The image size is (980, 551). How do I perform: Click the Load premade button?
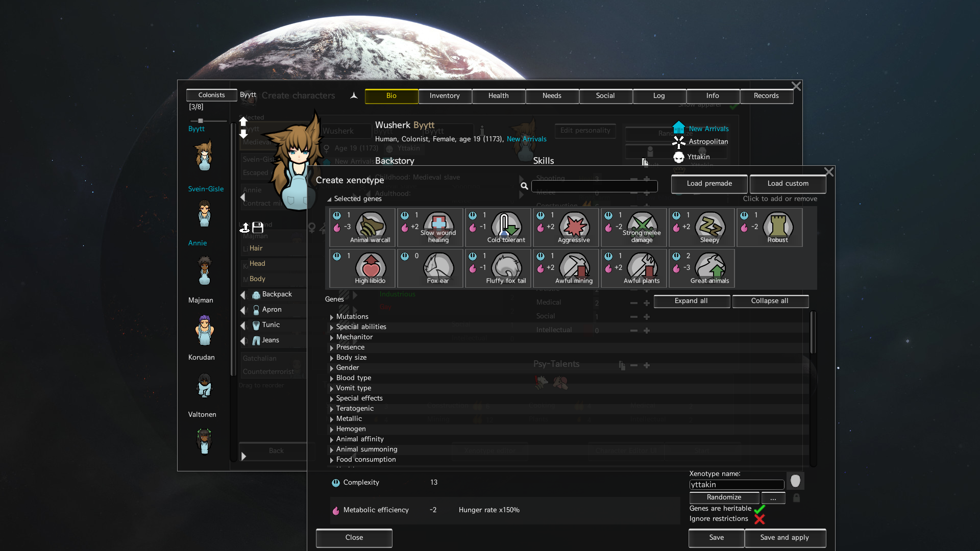[709, 184]
